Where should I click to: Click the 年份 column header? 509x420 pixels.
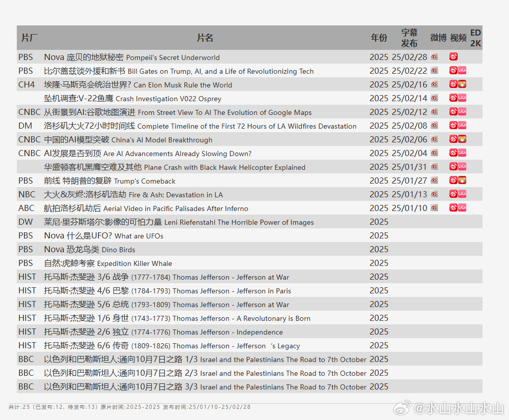pyautogui.click(x=379, y=38)
